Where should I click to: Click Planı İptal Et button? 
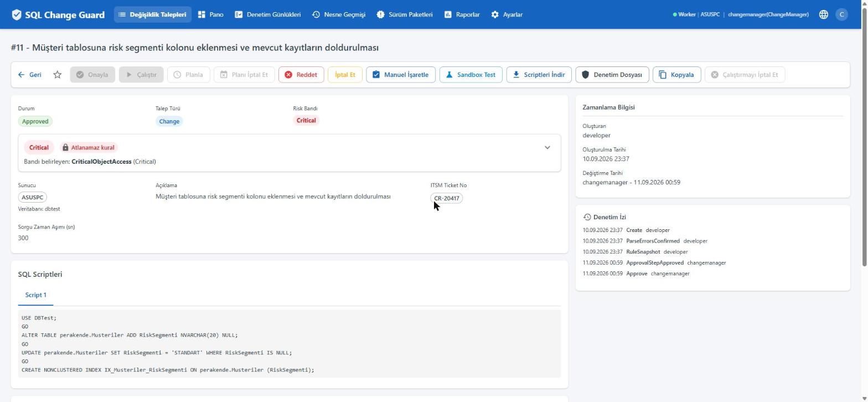pyautogui.click(x=244, y=75)
